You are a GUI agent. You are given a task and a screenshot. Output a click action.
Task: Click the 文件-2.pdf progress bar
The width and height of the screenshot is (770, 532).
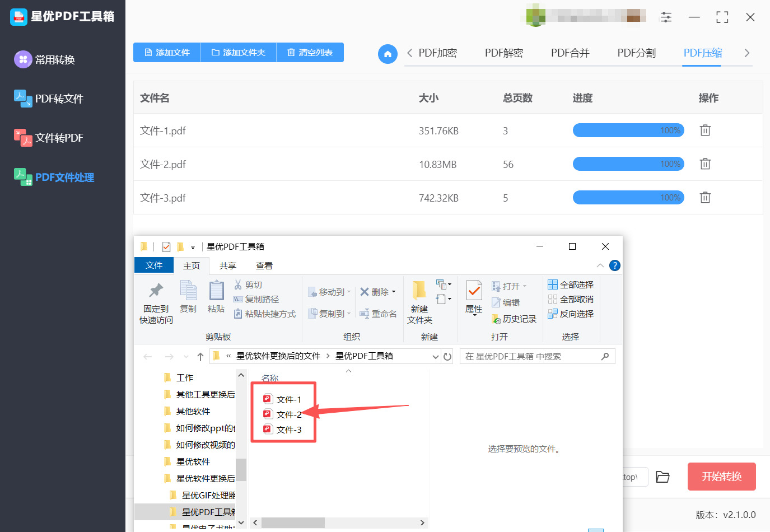coord(628,164)
